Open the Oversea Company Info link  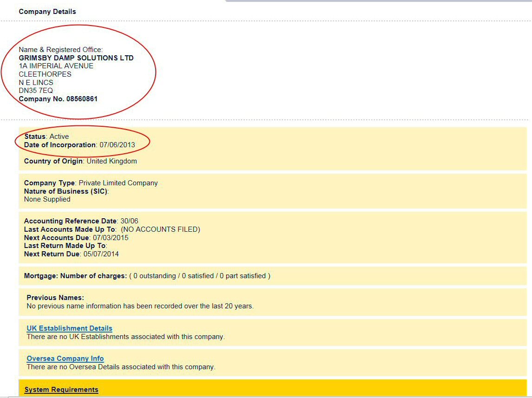pyautogui.click(x=65, y=359)
